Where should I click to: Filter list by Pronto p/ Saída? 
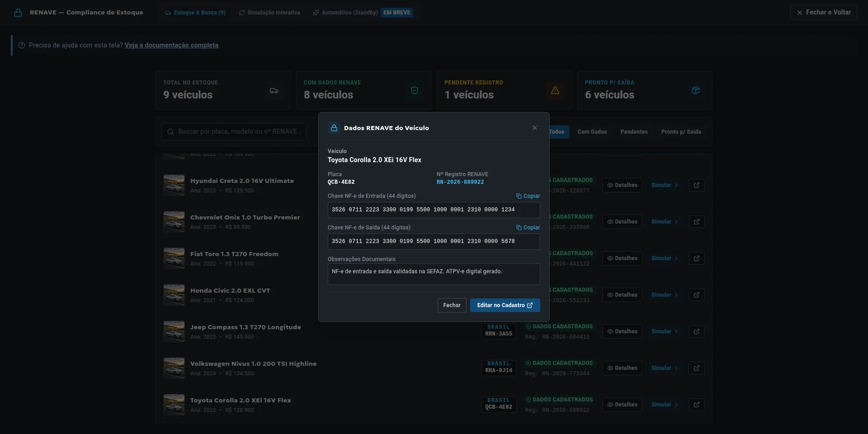click(x=681, y=132)
